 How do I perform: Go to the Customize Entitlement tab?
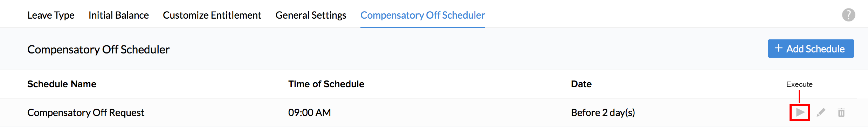212,15
